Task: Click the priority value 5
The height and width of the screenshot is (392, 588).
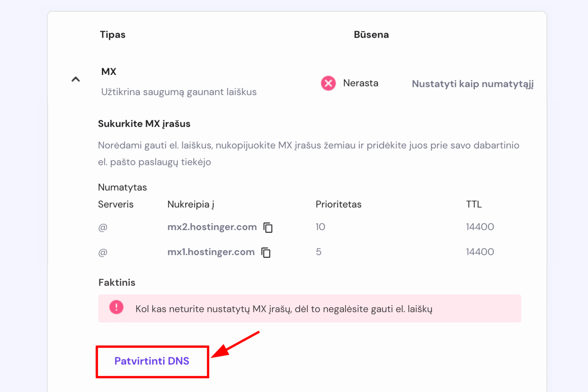Action: (x=319, y=252)
